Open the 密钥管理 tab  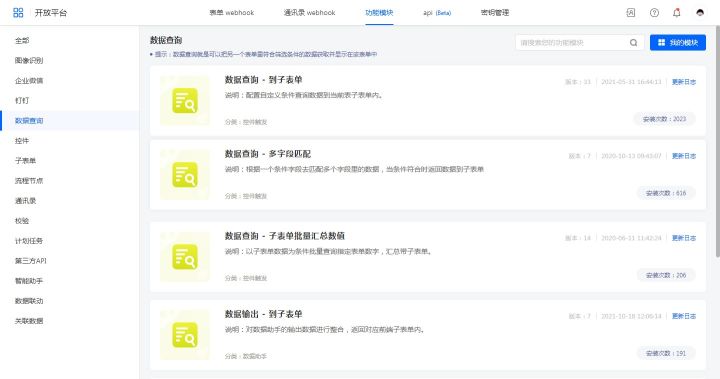tap(495, 13)
